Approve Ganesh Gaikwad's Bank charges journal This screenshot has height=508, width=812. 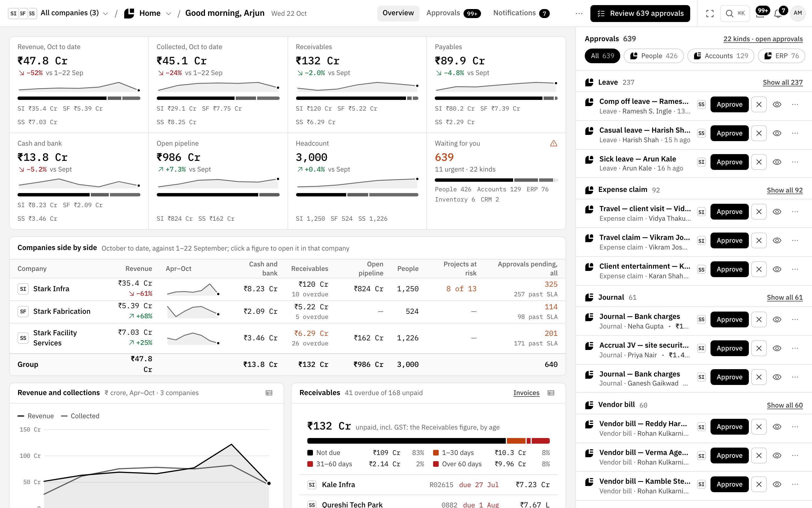pyautogui.click(x=729, y=377)
